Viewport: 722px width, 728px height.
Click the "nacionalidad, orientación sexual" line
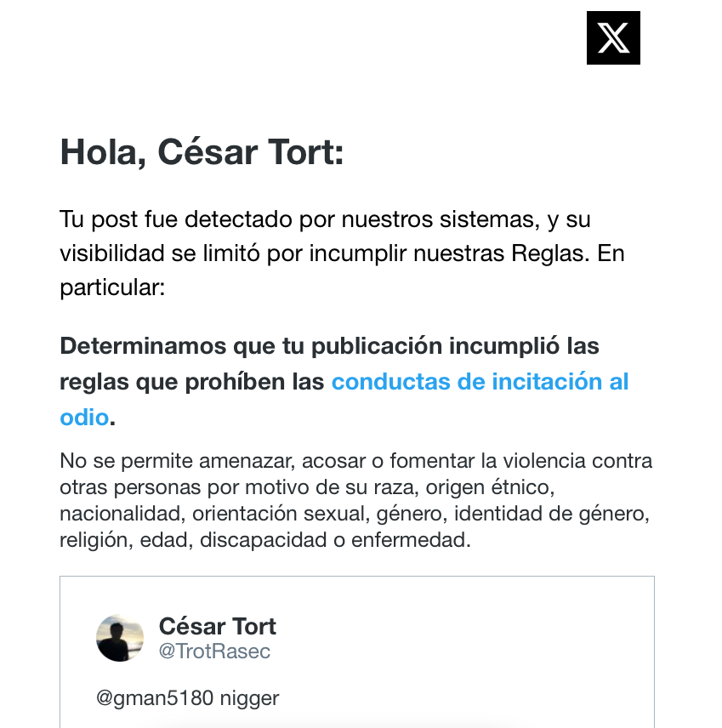[x=355, y=514]
